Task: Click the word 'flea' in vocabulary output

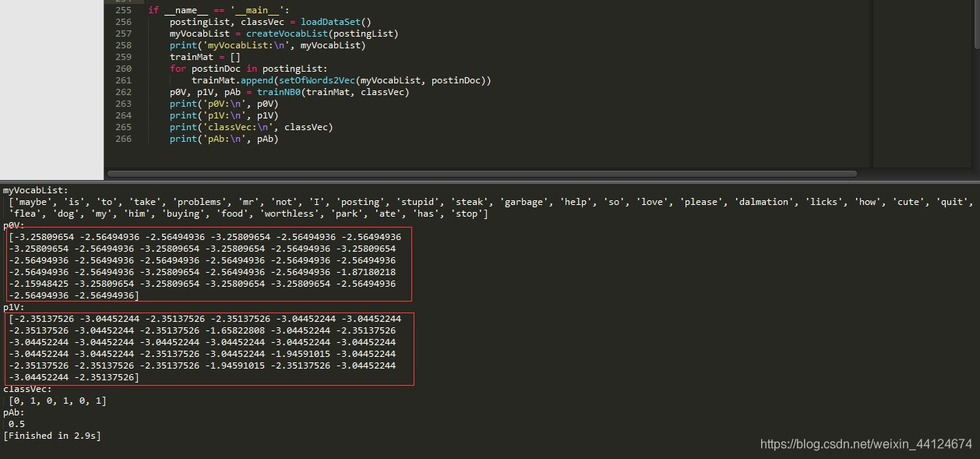Action: (x=26, y=214)
